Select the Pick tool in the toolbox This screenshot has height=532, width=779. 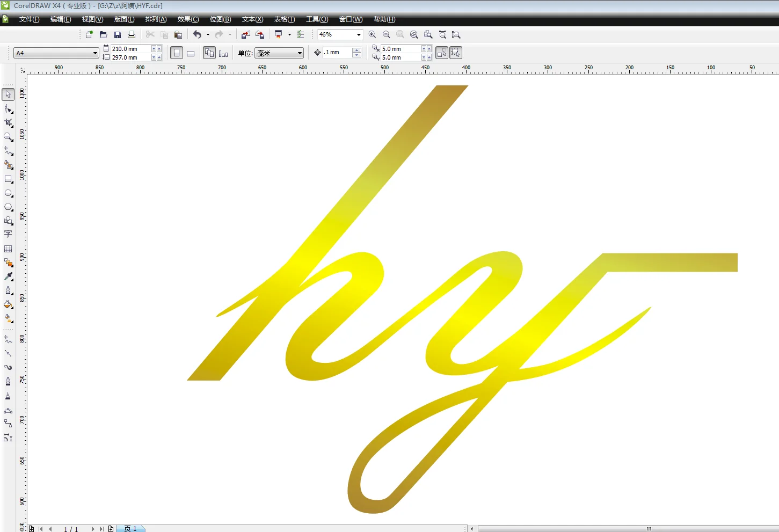pyautogui.click(x=8, y=94)
